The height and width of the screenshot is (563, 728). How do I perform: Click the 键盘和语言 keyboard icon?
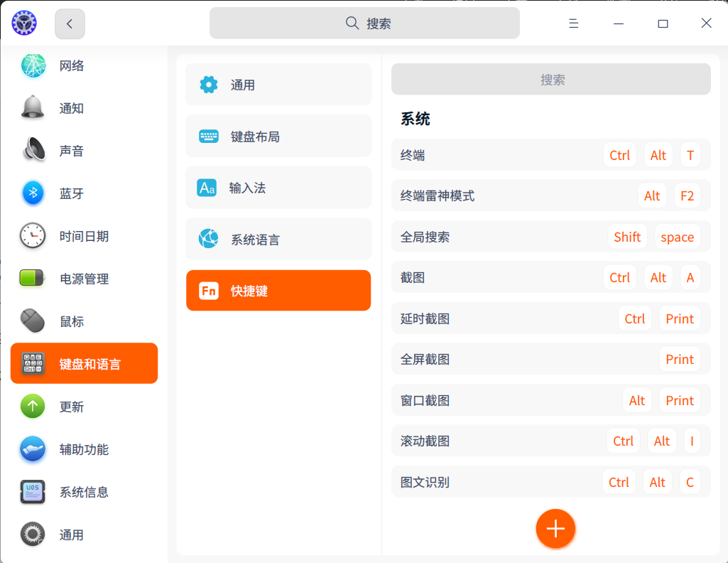(33, 363)
